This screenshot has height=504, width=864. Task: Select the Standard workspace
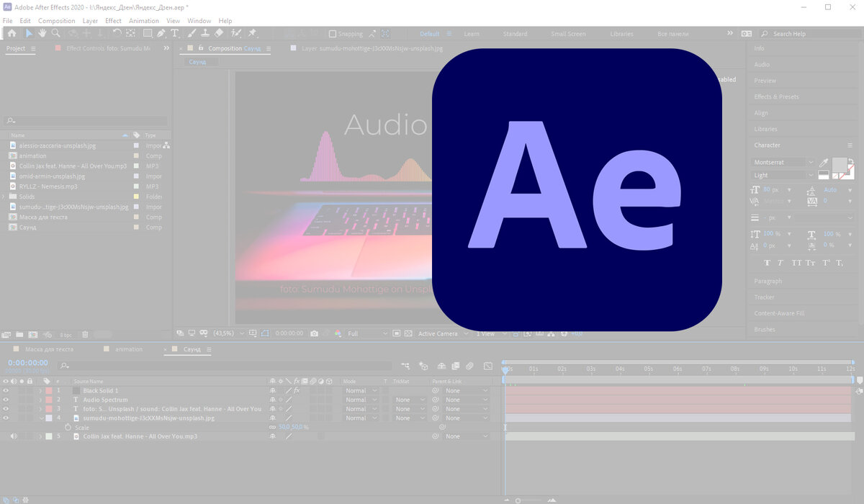(515, 34)
